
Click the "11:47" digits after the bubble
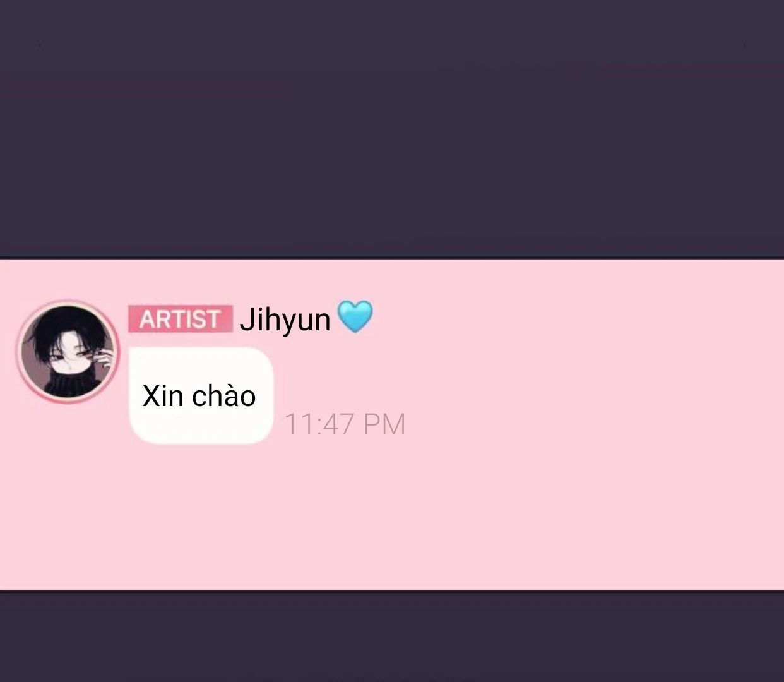click(319, 424)
